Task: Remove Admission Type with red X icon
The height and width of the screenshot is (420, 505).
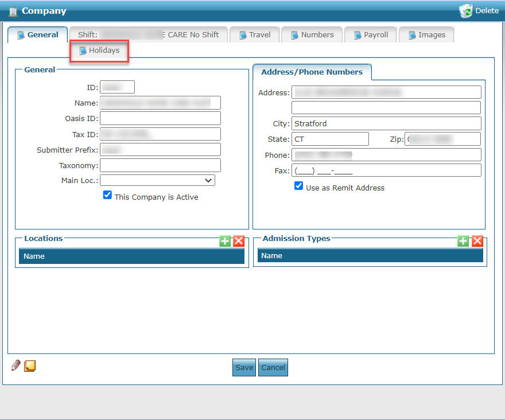Action: (477, 241)
